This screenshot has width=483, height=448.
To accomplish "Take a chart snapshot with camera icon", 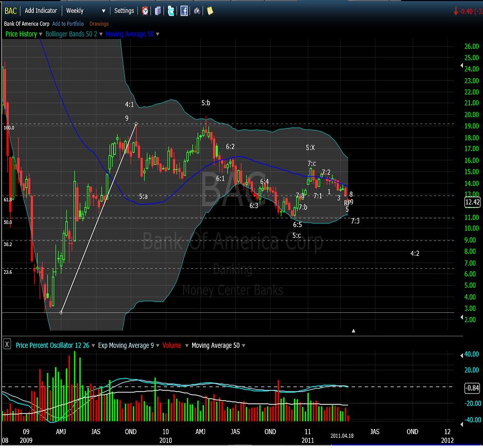I will pyautogui.click(x=197, y=11).
